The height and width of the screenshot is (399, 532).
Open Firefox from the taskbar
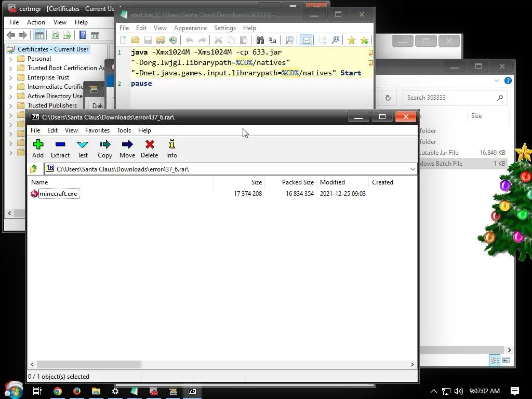(77, 391)
